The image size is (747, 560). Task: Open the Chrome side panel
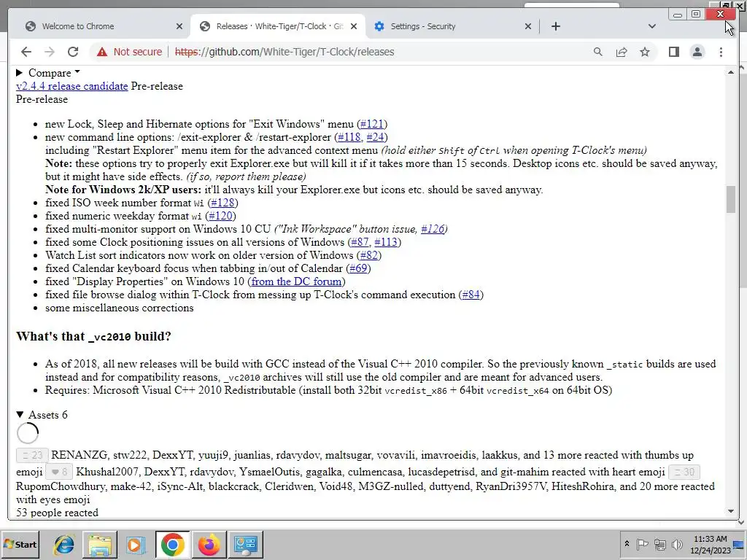tap(673, 52)
